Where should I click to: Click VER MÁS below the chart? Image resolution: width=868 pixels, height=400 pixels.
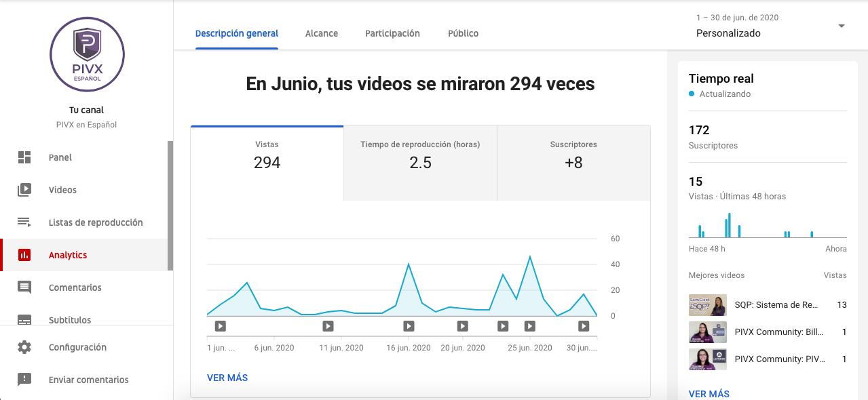click(x=227, y=378)
